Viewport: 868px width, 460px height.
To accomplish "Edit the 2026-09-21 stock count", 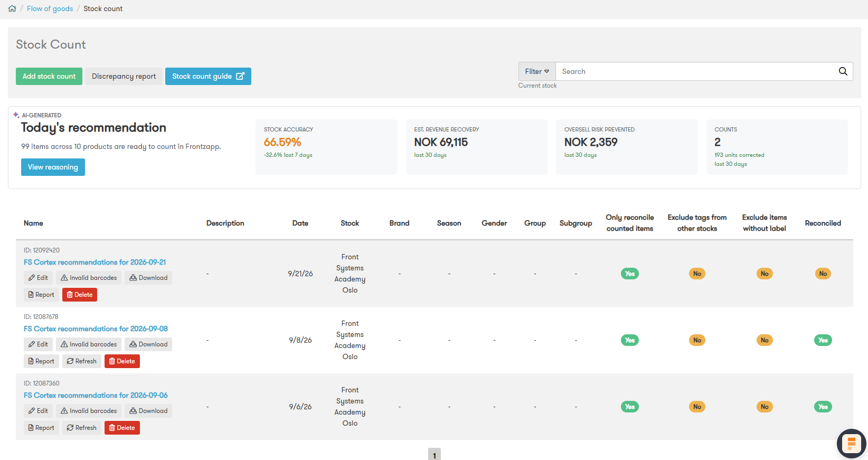I will (x=38, y=278).
